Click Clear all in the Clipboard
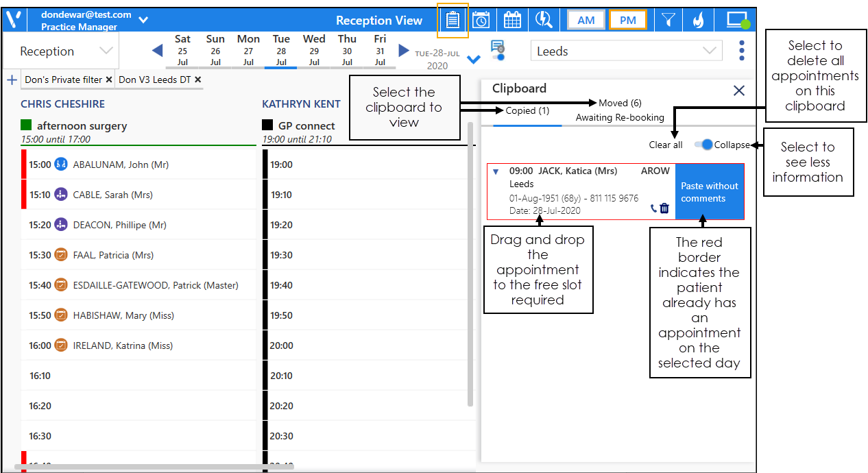The height and width of the screenshot is (473, 868). [666, 145]
